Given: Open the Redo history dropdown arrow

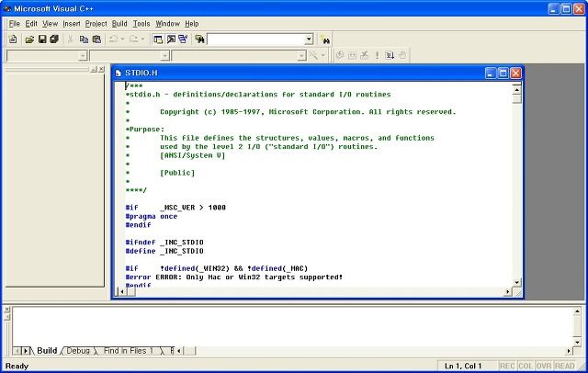Looking at the screenshot, I should [143, 39].
